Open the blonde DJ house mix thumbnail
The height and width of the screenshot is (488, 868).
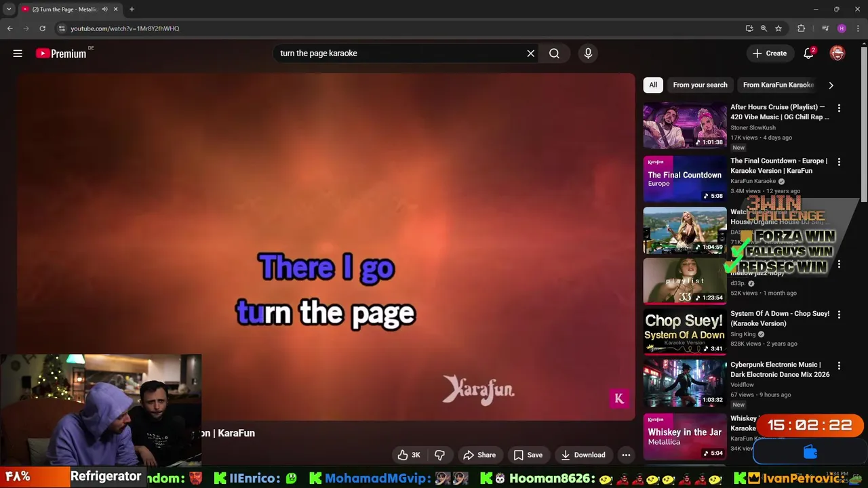pyautogui.click(x=685, y=230)
